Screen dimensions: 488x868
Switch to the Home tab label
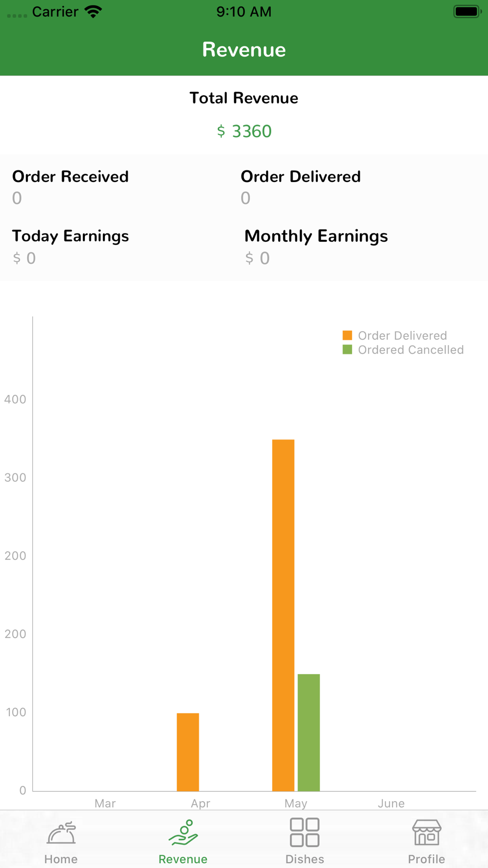tap(61, 859)
